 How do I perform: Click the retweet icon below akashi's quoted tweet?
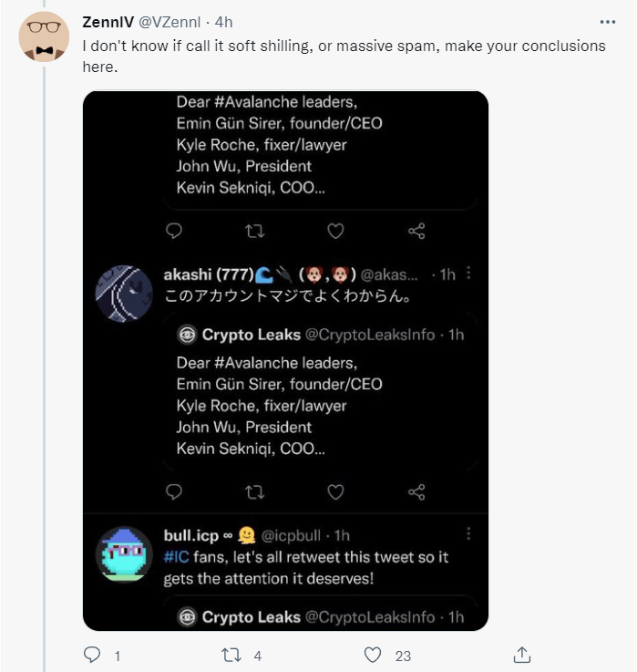coord(255,491)
